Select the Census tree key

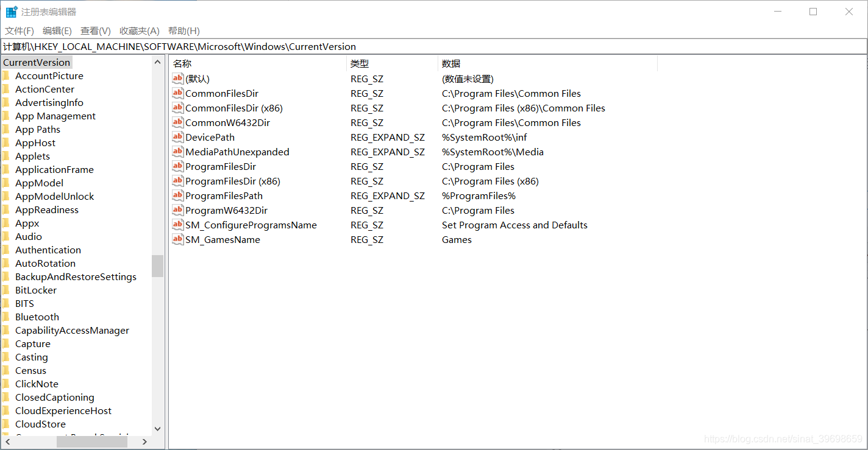pyautogui.click(x=30, y=370)
